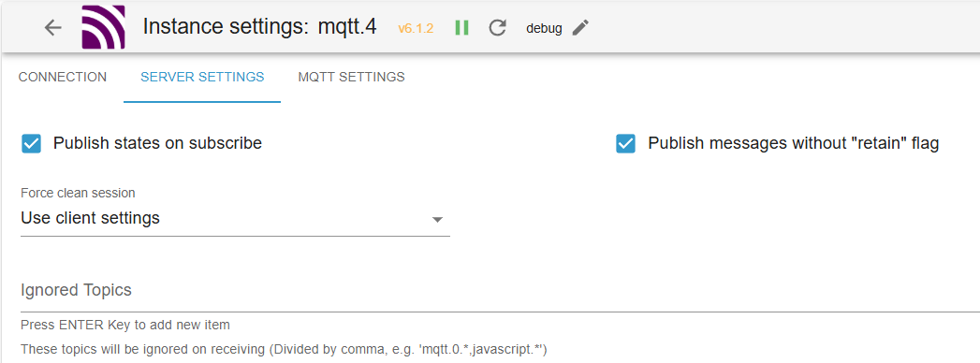This screenshot has width=980, height=363.
Task: Click the purple MQTT adapter logo
Action: coord(103,27)
